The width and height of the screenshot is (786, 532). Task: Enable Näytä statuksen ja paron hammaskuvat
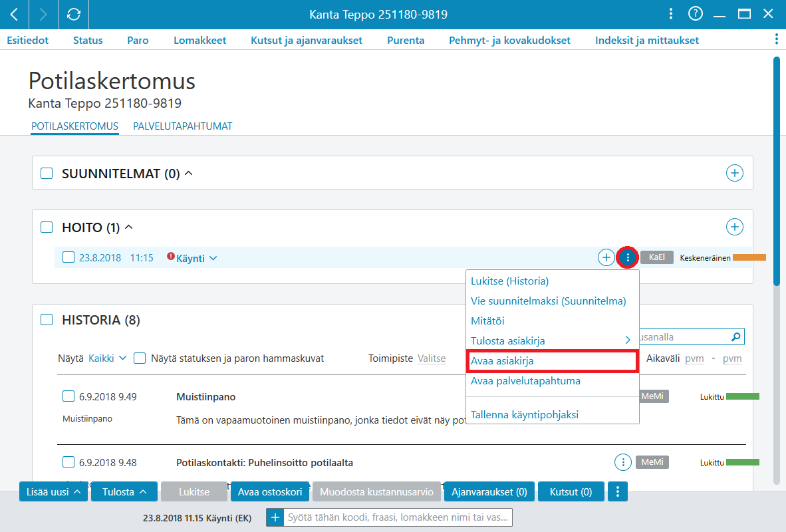click(x=140, y=358)
